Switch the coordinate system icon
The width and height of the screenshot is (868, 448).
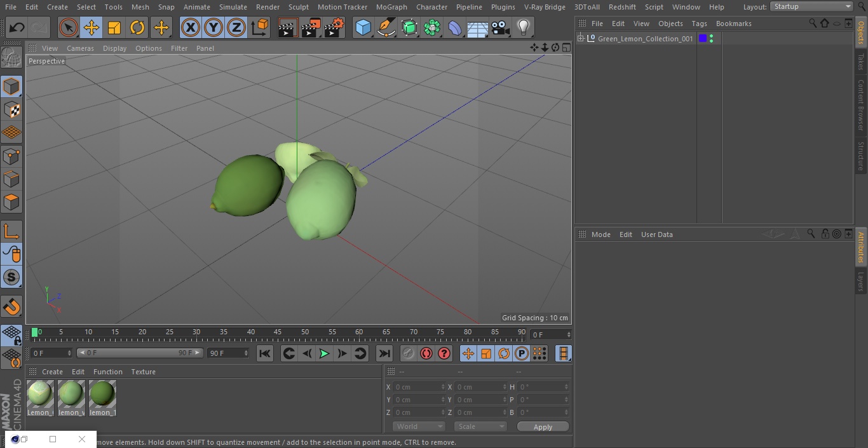(260, 27)
